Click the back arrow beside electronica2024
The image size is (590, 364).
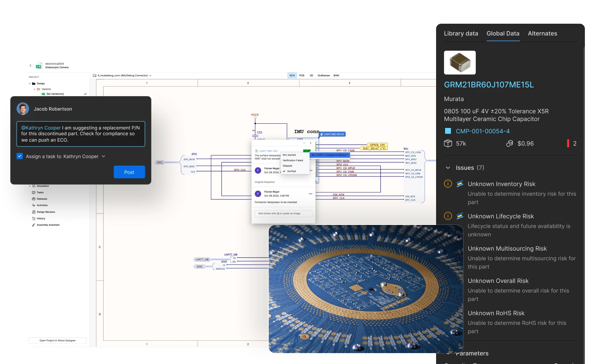click(30, 66)
